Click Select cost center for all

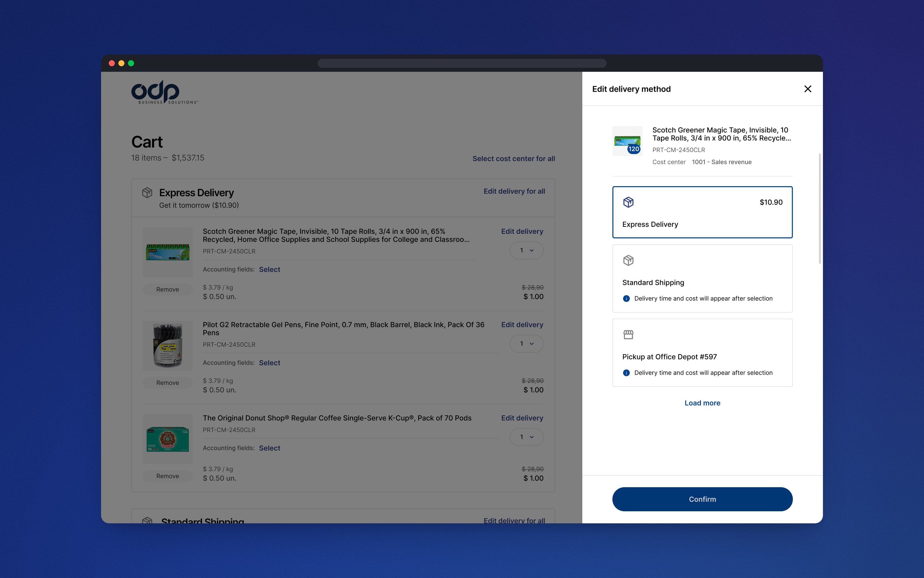coord(513,159)
